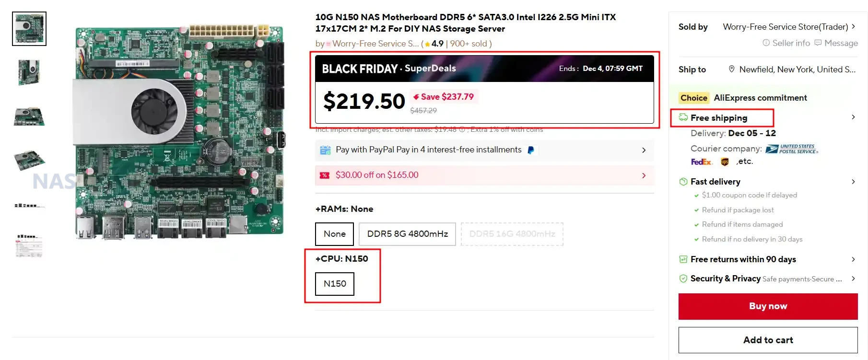Select the None RAM option
Image resolution: width=868 pixels, height=360 pixels.
334,234
